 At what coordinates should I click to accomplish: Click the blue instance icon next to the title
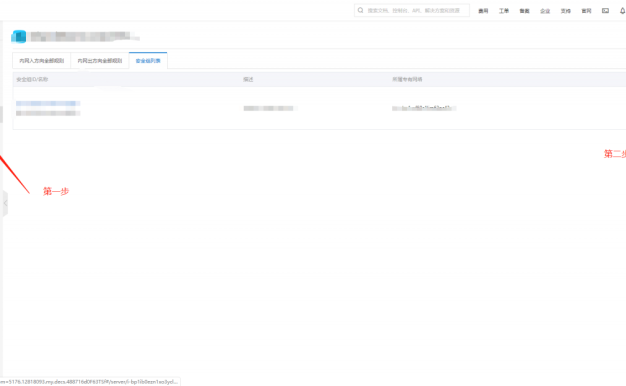(x=19, y=36)
